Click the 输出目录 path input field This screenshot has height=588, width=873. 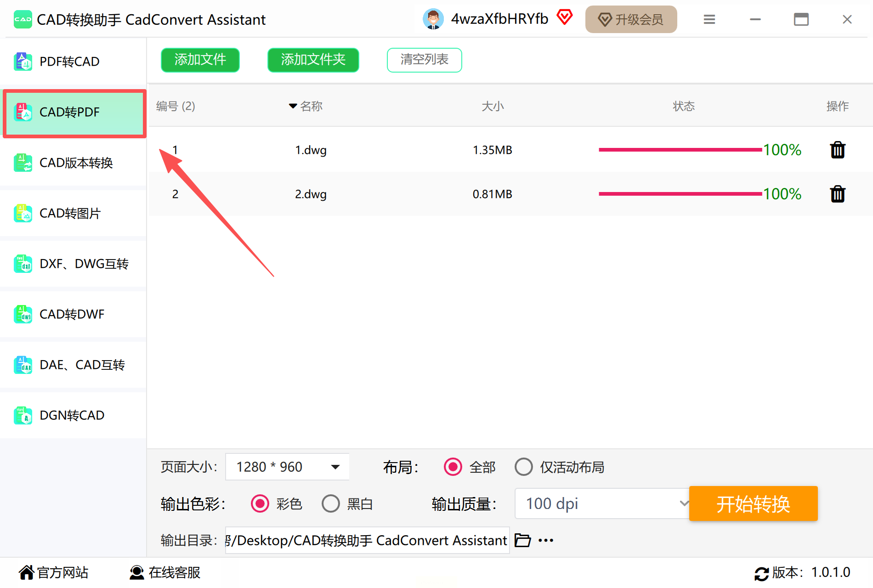click(x=367, y=540)
